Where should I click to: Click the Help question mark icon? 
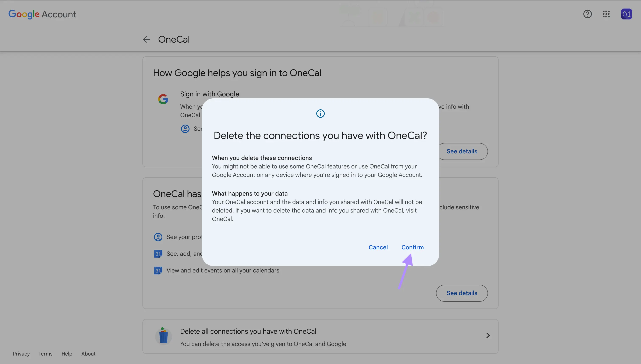(587, 14)
